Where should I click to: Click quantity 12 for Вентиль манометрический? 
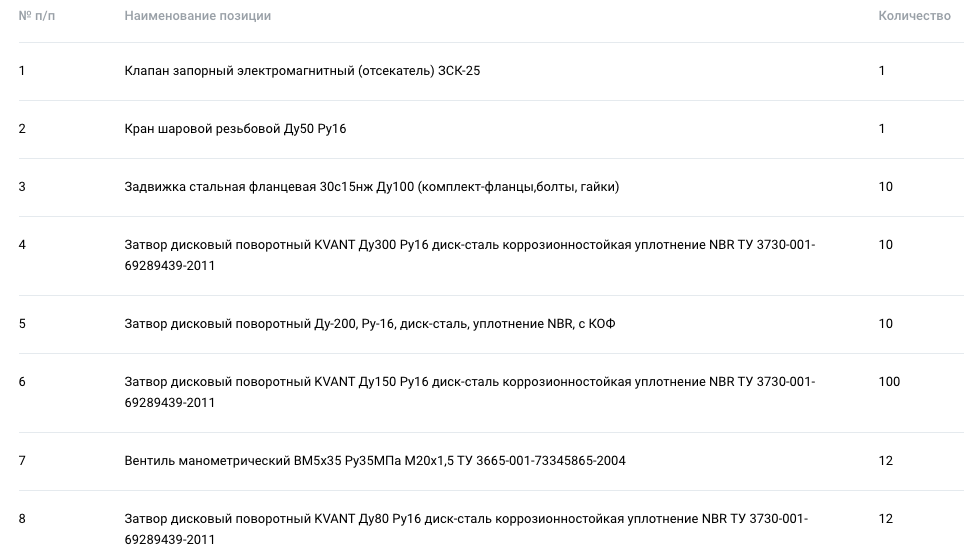coord(885,461)
